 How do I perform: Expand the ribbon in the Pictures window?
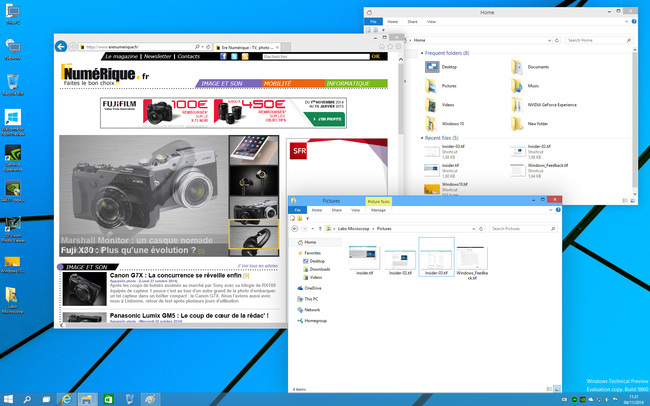(551, 210)
